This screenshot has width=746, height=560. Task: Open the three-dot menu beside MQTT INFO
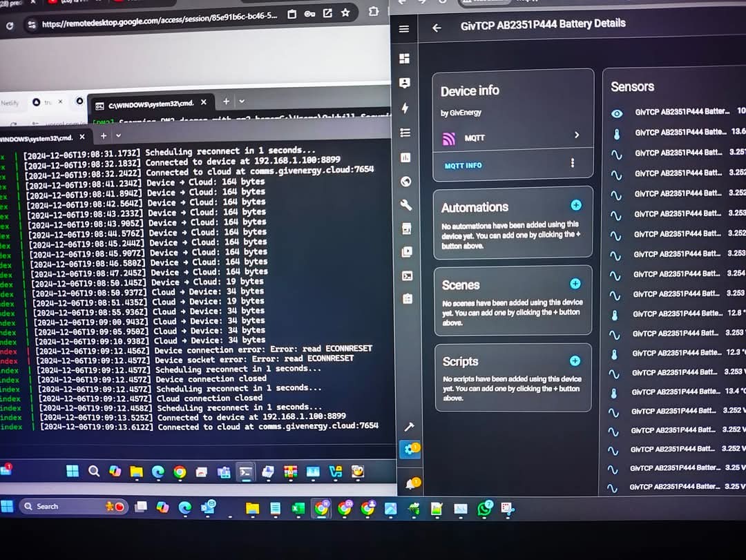573,163
